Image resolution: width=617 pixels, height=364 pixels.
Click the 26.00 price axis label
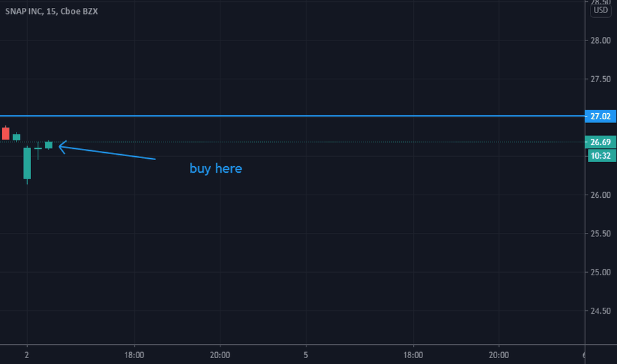point(600,195)
